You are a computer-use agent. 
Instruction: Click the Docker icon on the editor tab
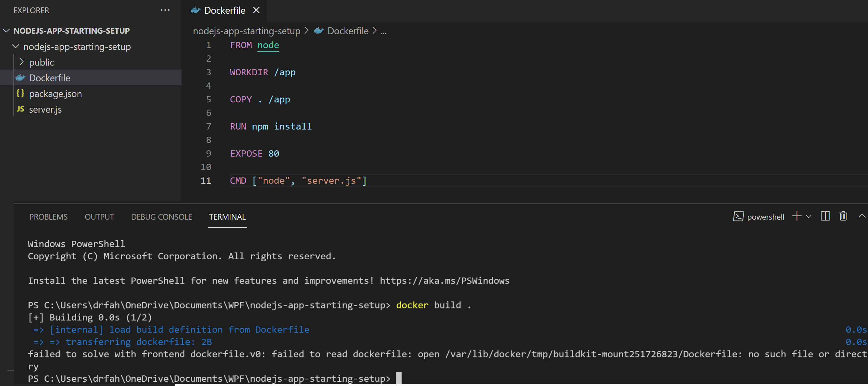(196, 10)
